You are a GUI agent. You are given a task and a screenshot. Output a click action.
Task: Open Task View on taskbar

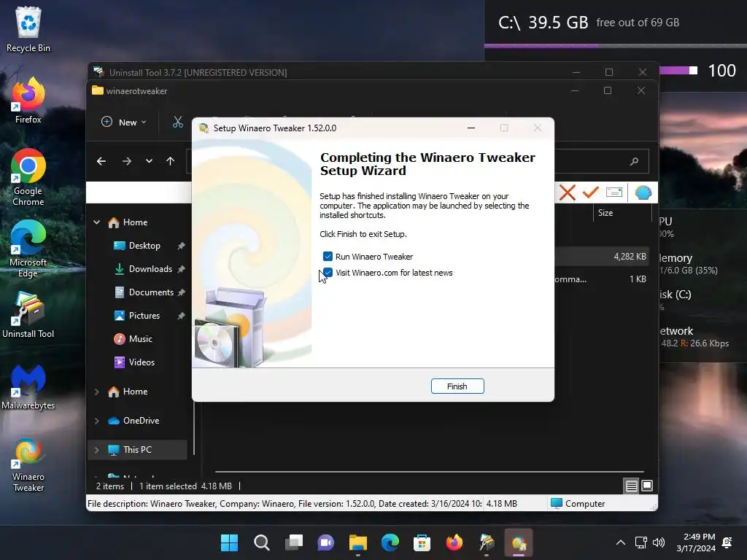click(293, 542)
